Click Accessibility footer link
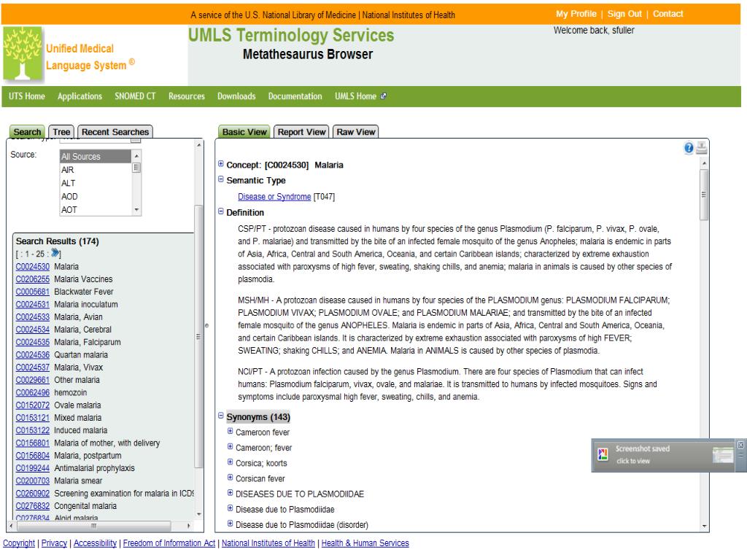 (96, 542)
